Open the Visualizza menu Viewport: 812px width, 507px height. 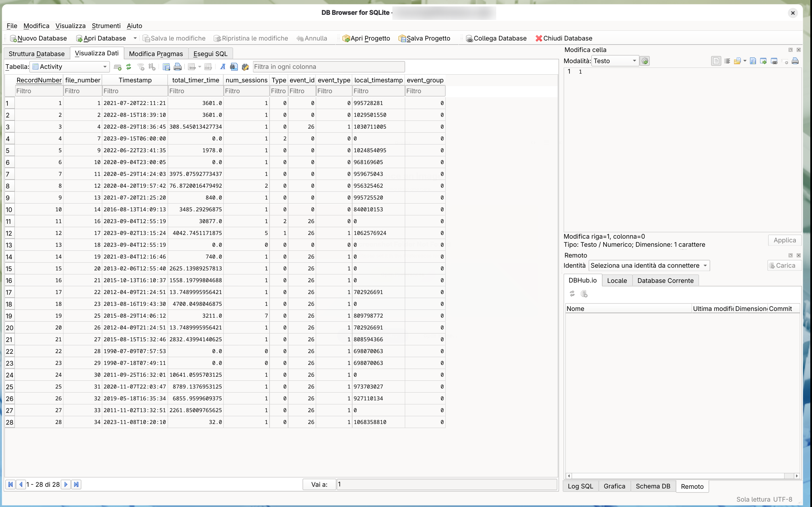click(71, 26)
